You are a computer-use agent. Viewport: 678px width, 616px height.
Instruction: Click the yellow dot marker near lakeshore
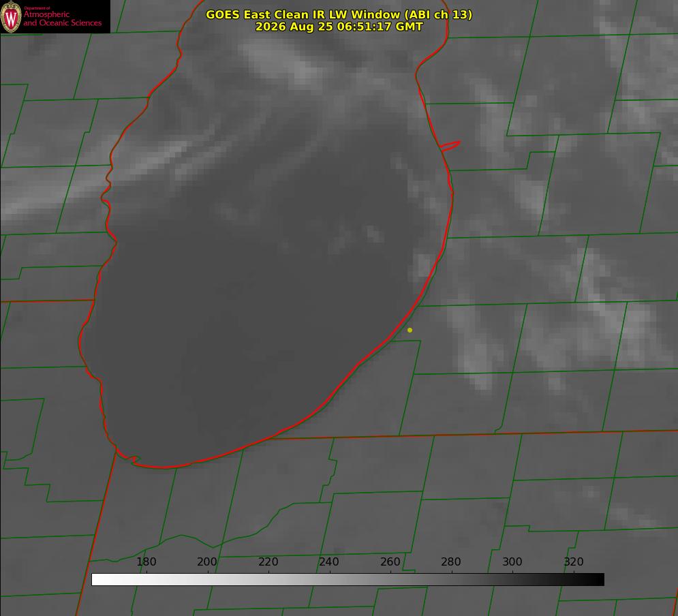point(410,330)
